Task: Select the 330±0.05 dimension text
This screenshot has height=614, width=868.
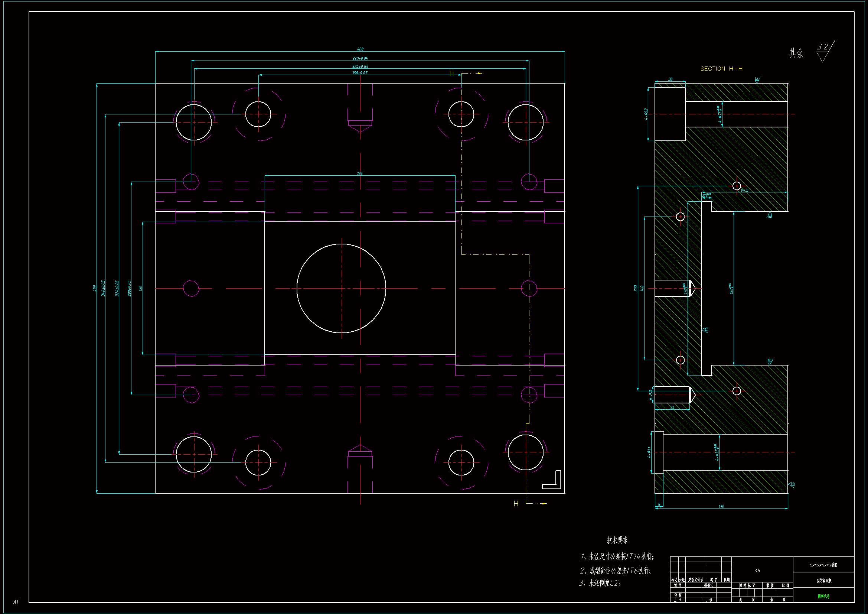Action: (360, 58)
